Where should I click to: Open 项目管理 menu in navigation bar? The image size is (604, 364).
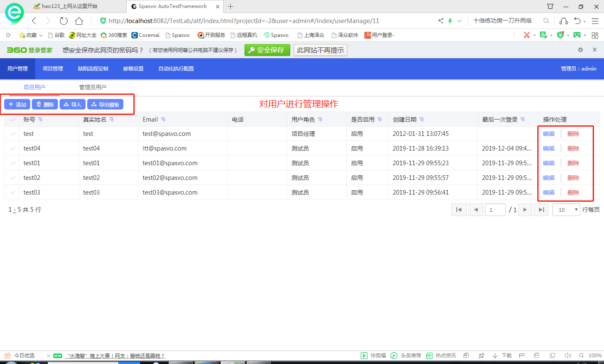point(53,69)
